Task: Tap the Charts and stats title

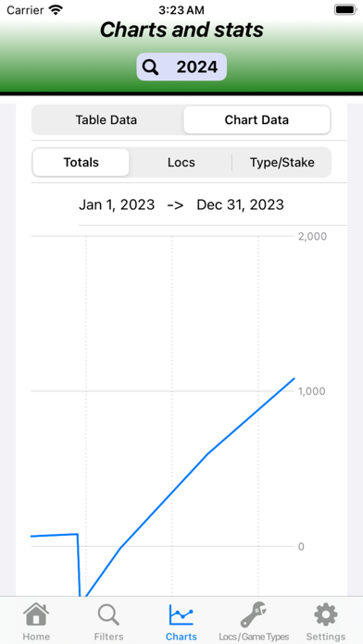Action: [x=181, y=30]
